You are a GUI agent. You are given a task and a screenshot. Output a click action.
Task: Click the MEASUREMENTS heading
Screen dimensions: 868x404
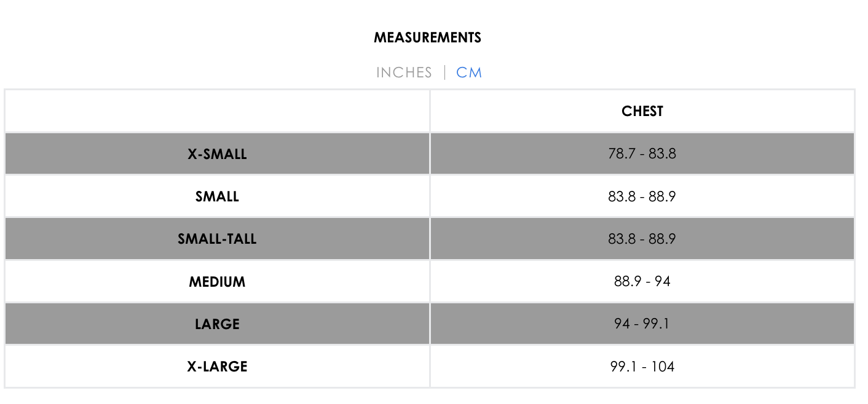click(x=428, y=37)
